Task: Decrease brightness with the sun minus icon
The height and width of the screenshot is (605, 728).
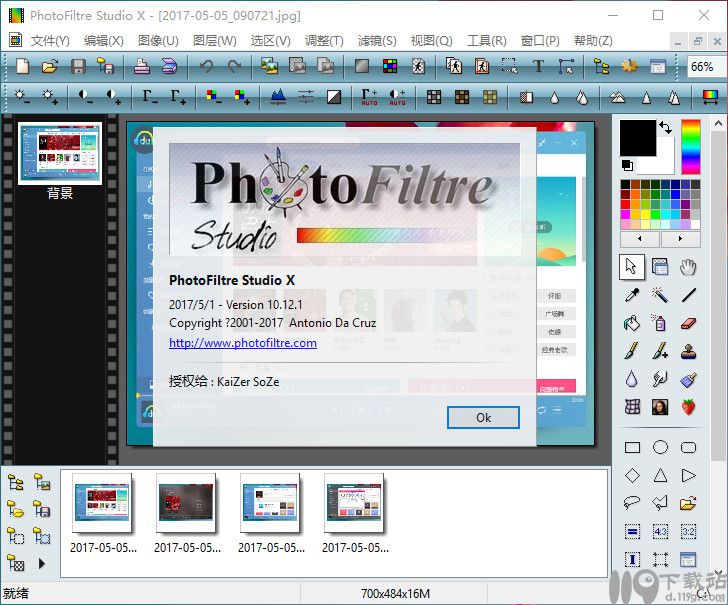Action: pyautogui.click(x=21, y=97)
